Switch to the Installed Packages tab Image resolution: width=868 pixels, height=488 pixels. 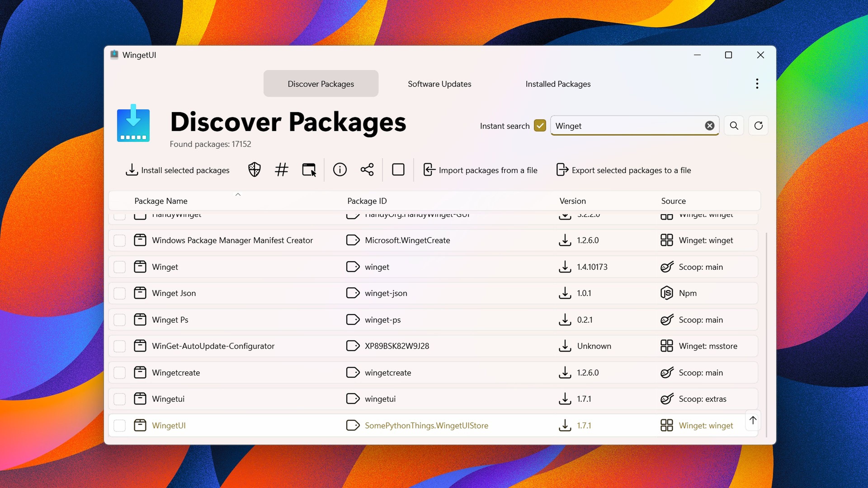tap(558, 84)
